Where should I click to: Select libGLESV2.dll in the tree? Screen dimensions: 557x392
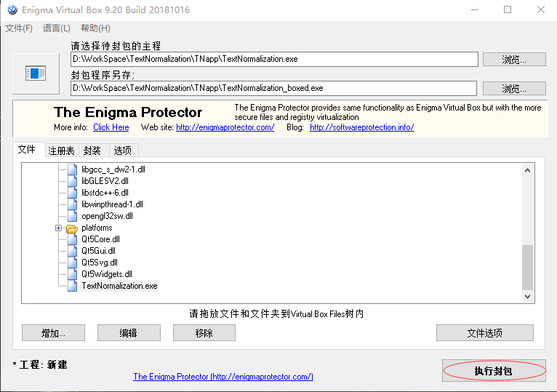click(x=105, y=181)
